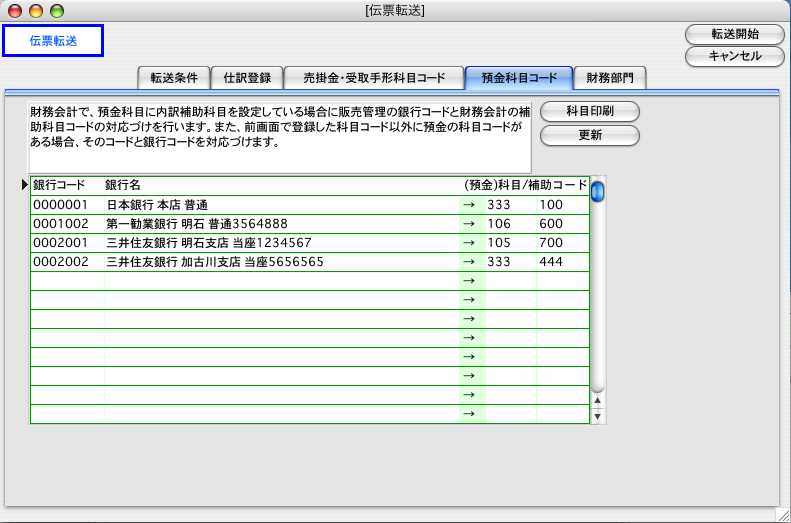The image size is (791, 523).
Task: Click the 科目印刷 button
Action: click(x=589, y=112)
